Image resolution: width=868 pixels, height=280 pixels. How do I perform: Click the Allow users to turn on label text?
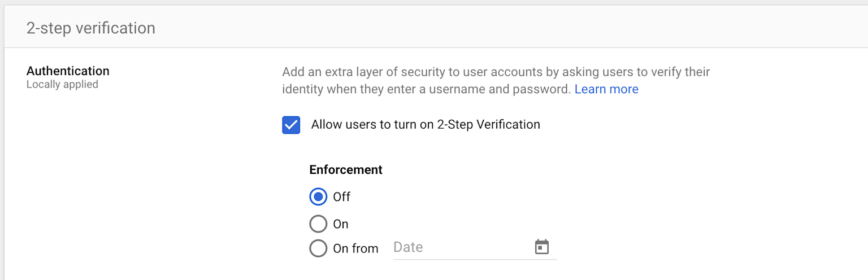coord(426,125)
